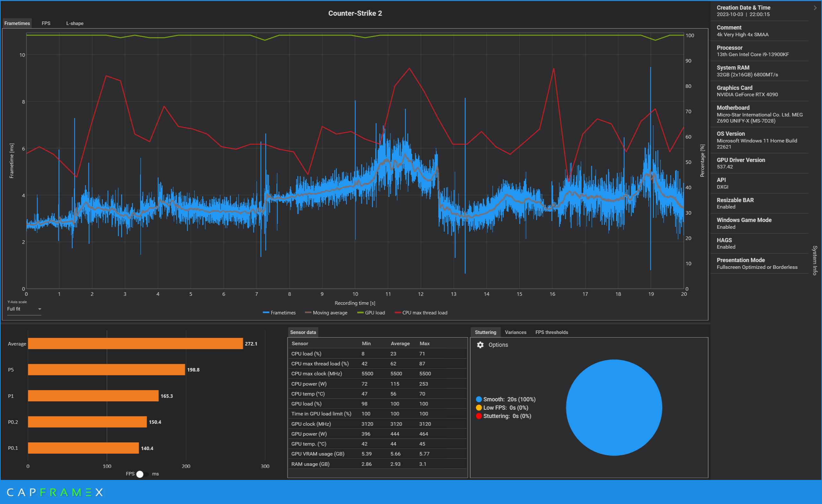Viewport: 822px width, 504px height.
Task: Click the Min column header
Action: click(366, 344)
